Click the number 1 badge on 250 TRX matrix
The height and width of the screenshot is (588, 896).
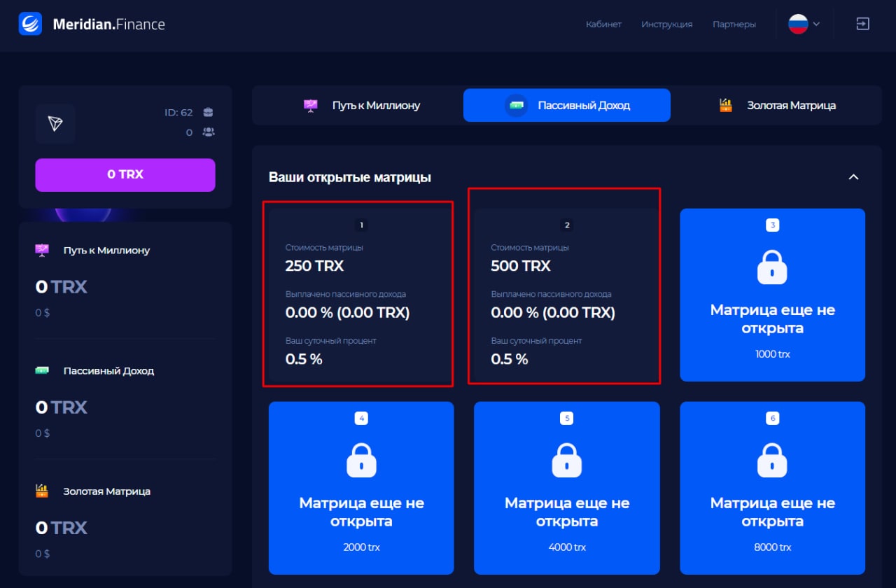click(361, 225)
